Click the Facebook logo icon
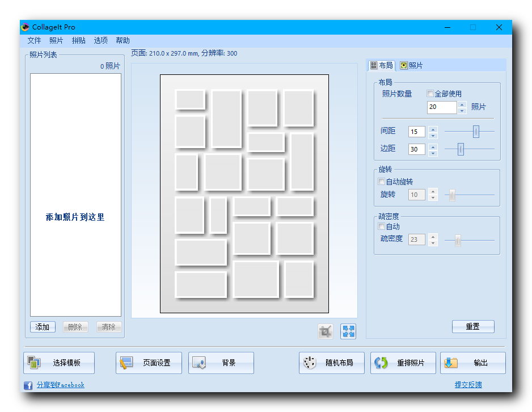Image resolution: width=532 pixels, height=412 pixels. (28, 385)
